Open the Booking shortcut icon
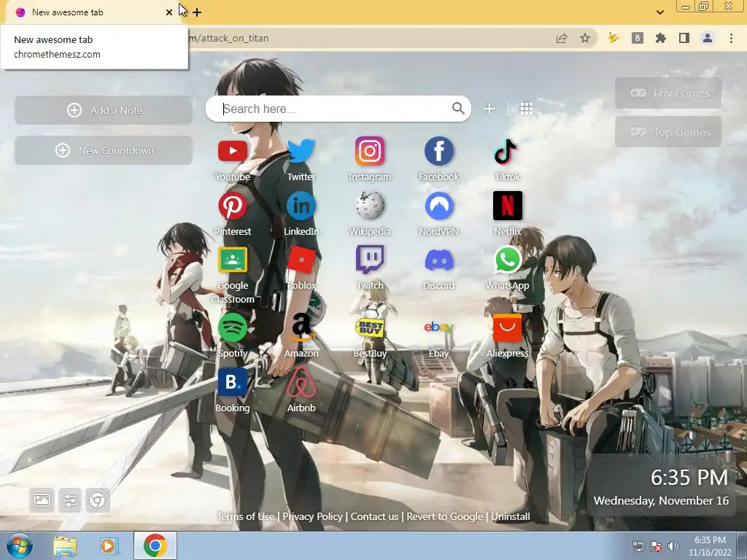Viewport: 747px width, 560px height. tap(233, 382)
